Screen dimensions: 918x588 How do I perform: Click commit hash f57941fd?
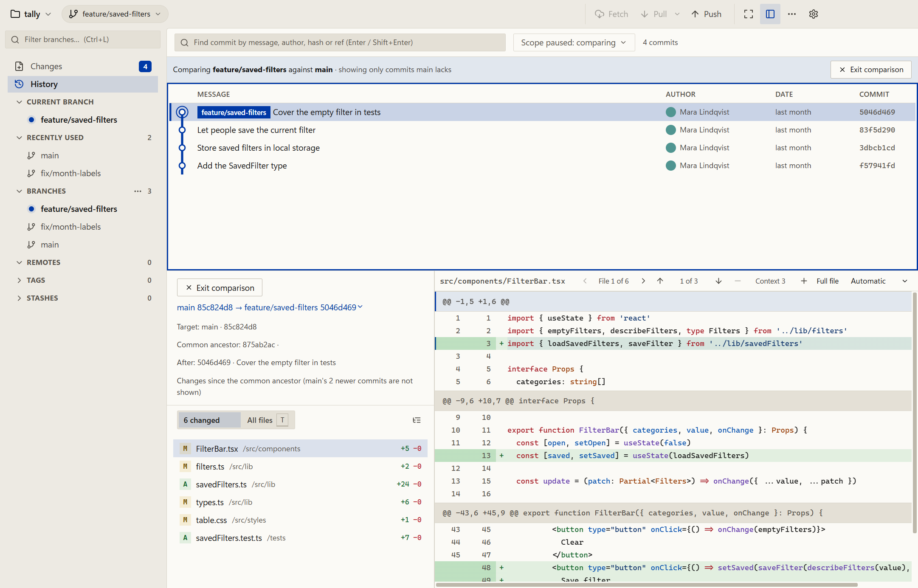tap(877, 166)
